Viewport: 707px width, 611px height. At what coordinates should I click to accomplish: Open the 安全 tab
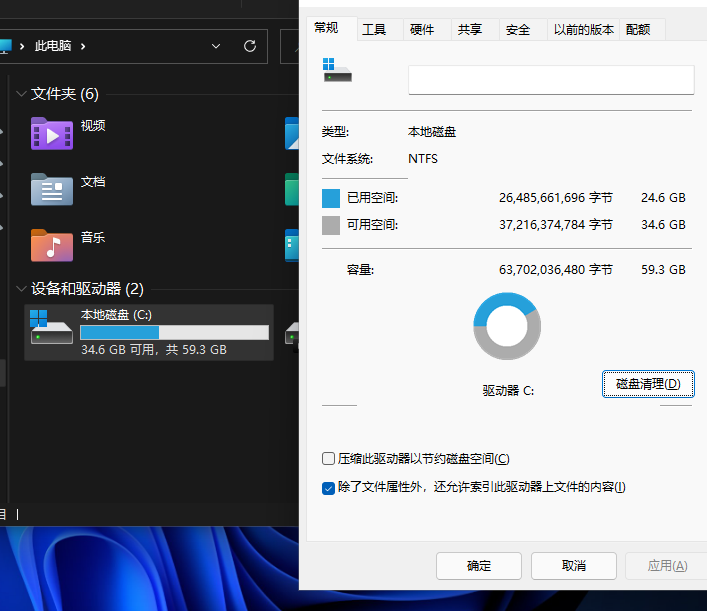tap(518, 30)
